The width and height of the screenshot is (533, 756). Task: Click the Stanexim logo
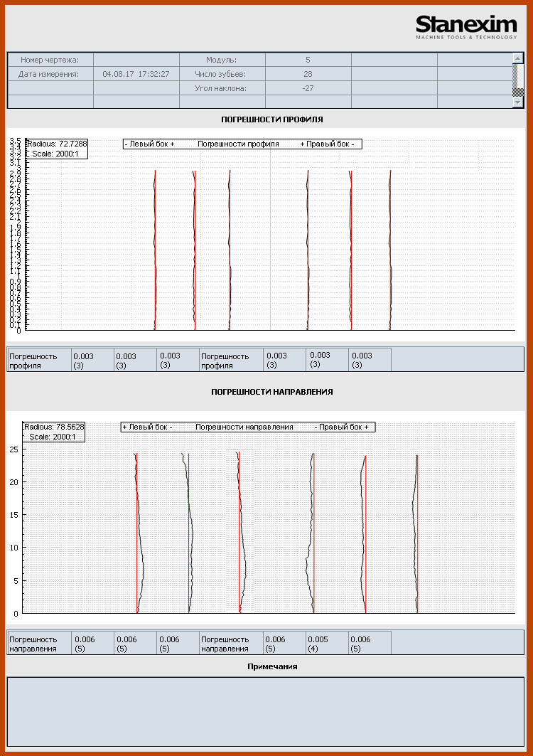point(466,27)
